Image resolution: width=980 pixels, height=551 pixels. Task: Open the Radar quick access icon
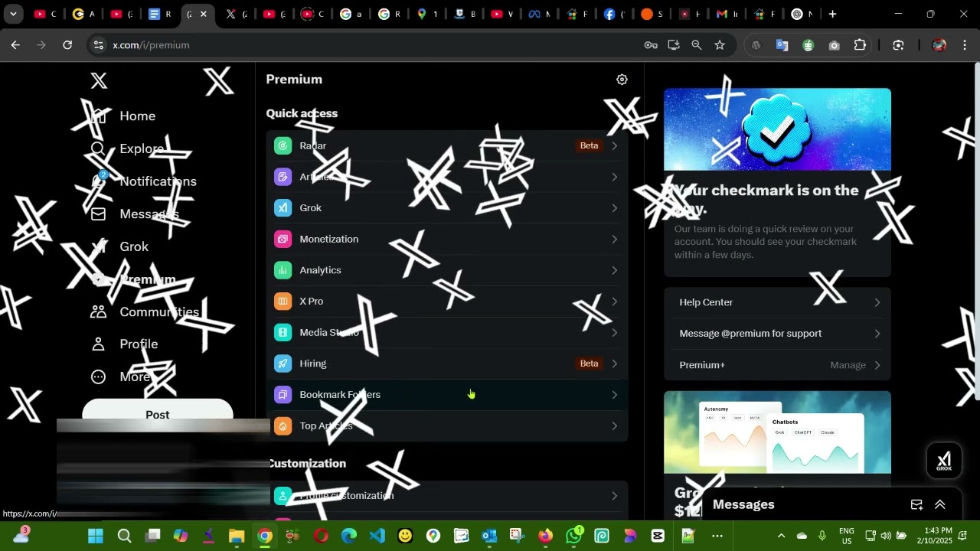point(283,145)
